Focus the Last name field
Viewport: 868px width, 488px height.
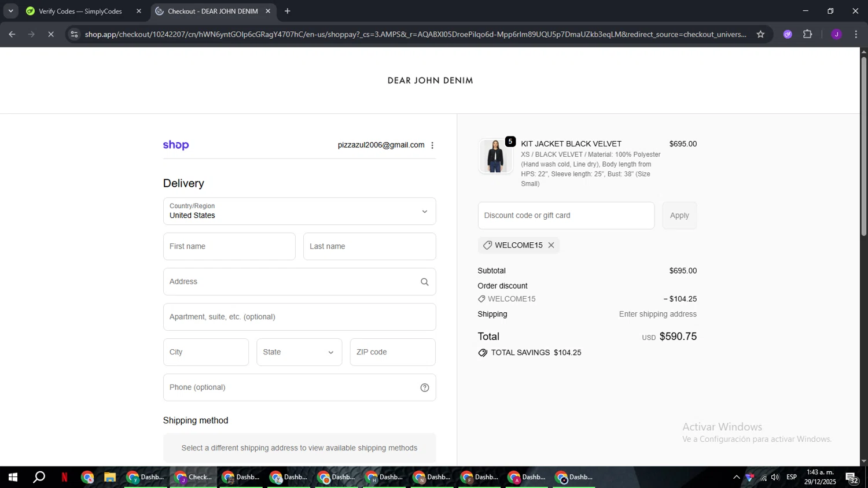point(369,246)
